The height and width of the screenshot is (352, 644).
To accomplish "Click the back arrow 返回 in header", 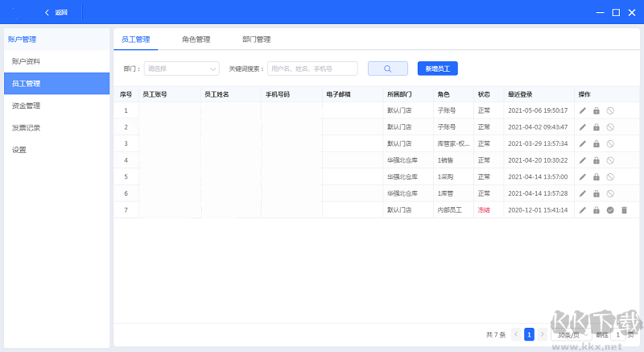I will pos(56,12).
